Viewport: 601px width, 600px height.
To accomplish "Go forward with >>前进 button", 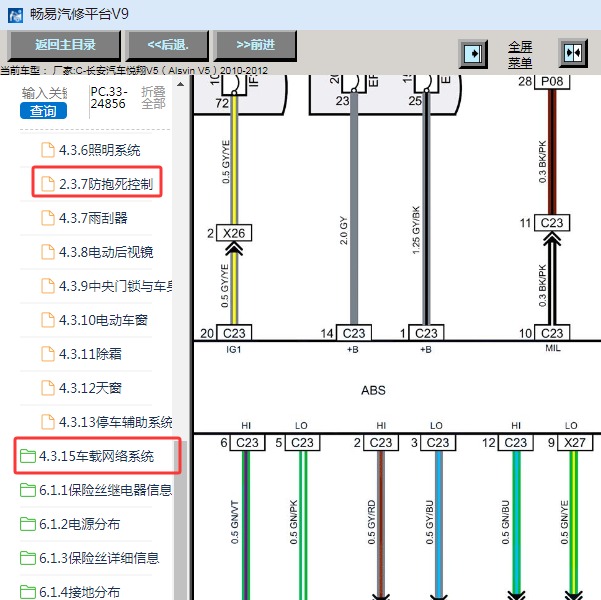I will tap(255, 45).
